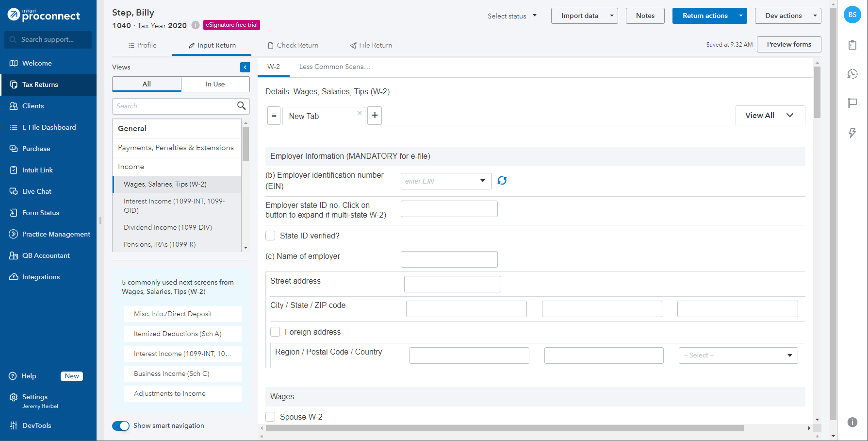Screen dimensions: 868x441
Task: Select the All views toggle
Action: 147,84
